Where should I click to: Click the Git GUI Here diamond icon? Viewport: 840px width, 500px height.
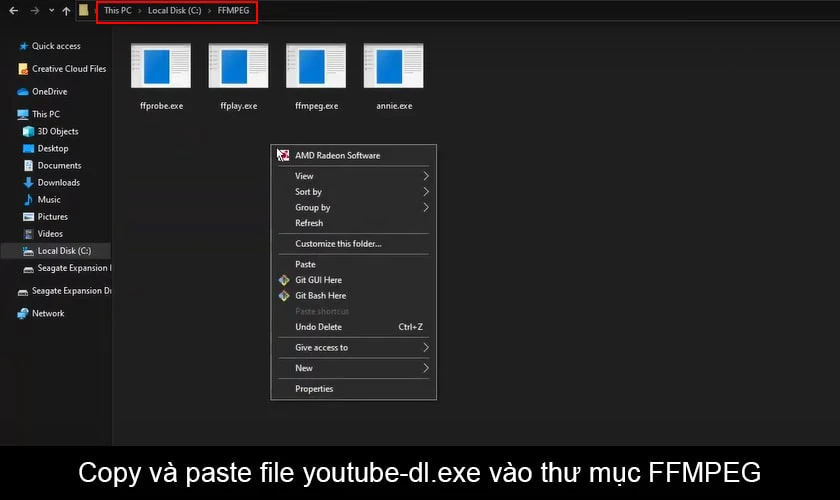(284, 280)
